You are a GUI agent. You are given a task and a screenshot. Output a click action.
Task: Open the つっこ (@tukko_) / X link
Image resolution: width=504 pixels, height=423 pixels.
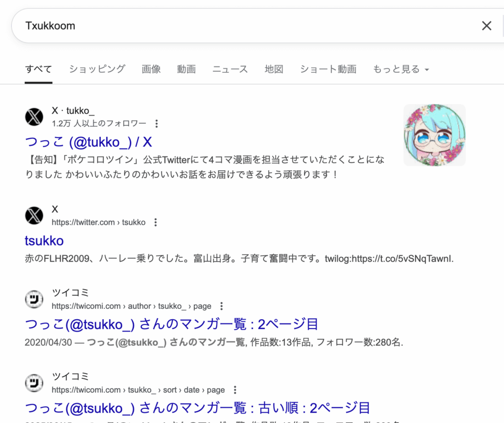[89, 142]
